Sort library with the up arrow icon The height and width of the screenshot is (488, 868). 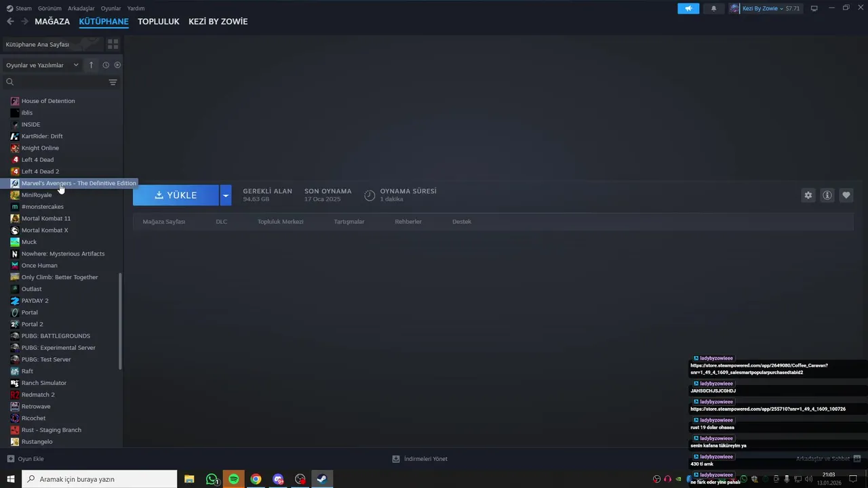pyautogui.click(x=92, y=65)
